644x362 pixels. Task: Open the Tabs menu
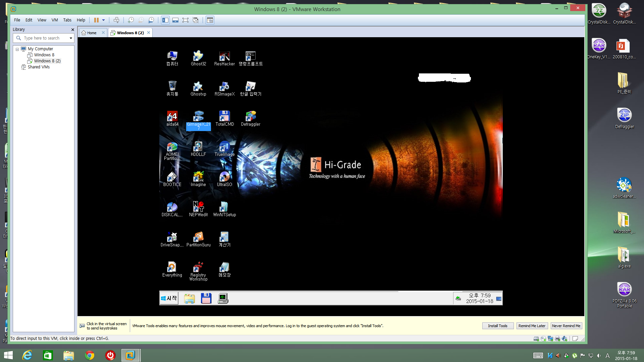pyautogui.click(x=67, y=20)
